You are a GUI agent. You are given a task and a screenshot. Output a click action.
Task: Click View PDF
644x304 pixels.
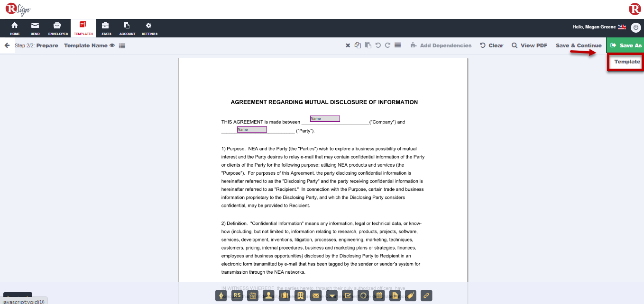point(529,45)
